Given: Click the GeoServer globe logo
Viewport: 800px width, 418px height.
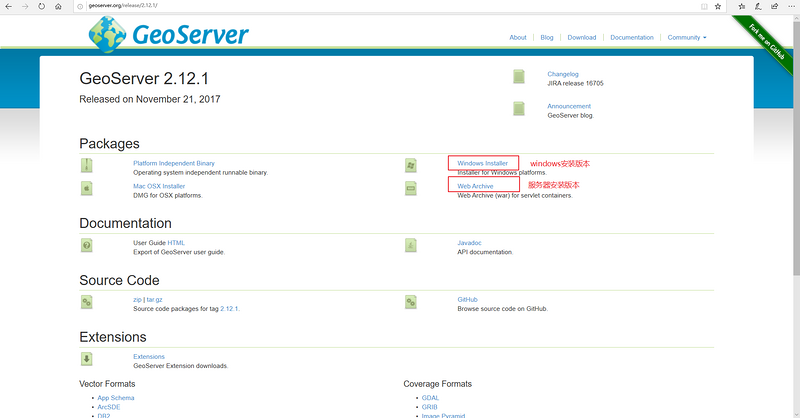Looking at the screenshot, I should click(x=107, y=34).
